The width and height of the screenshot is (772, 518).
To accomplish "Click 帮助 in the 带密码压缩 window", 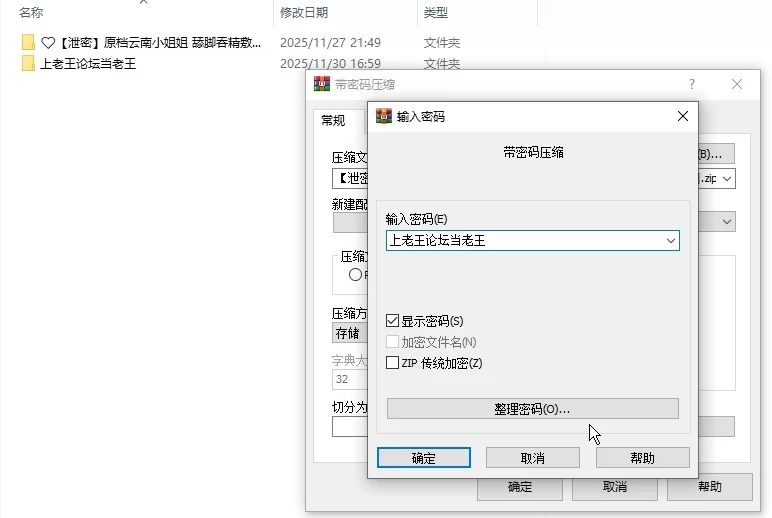I will click(710, 487).
